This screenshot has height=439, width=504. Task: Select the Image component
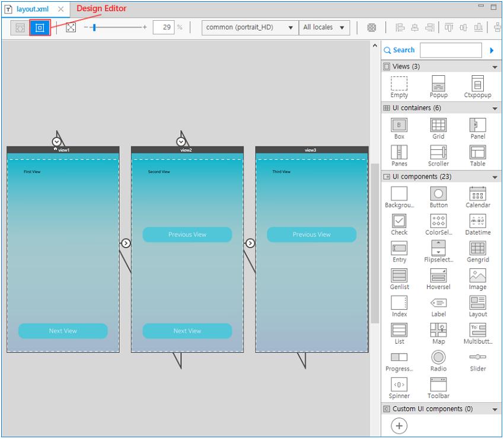point(477,275)
